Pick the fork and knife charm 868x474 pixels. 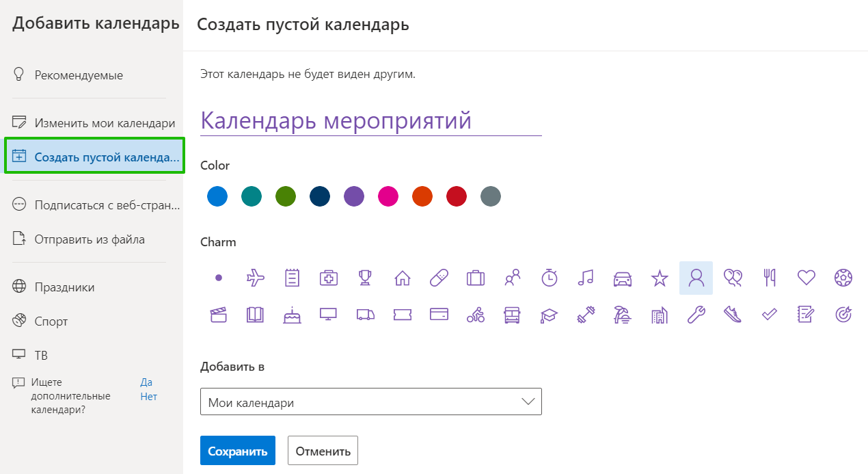click(770, 278)
